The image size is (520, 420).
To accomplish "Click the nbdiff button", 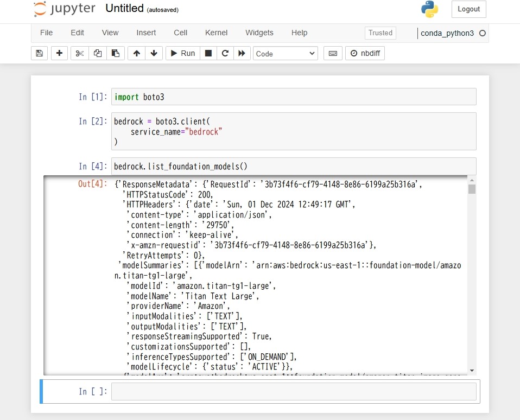I will click(365, 53).
